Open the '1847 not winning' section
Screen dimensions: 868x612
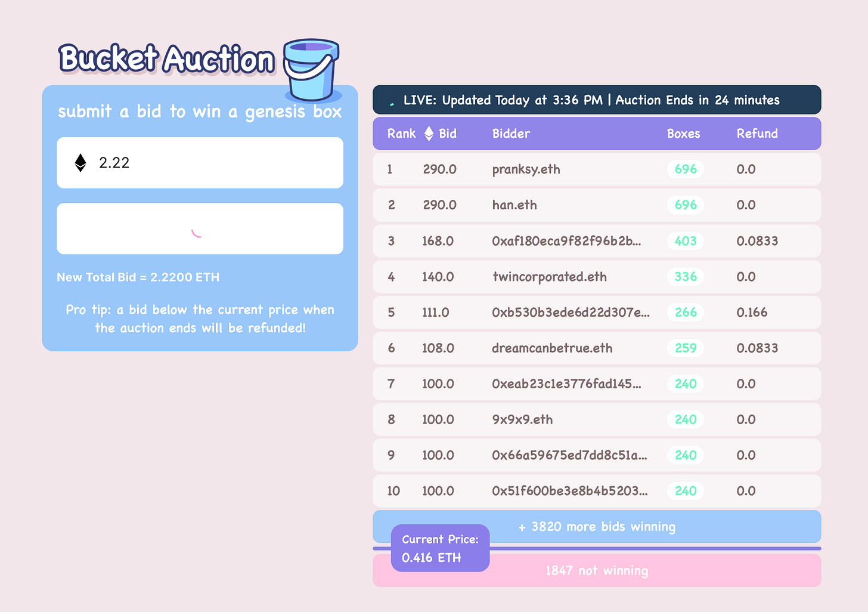[x=597, y=571]
